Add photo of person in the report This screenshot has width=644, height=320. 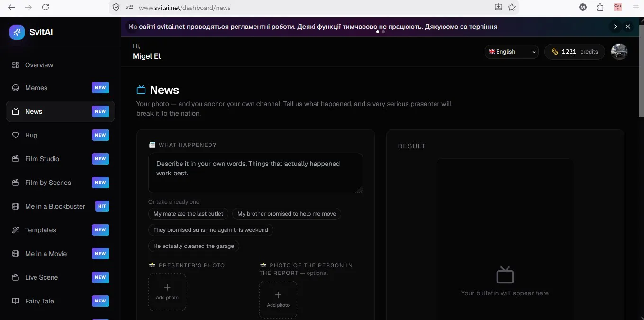point(278,300)
